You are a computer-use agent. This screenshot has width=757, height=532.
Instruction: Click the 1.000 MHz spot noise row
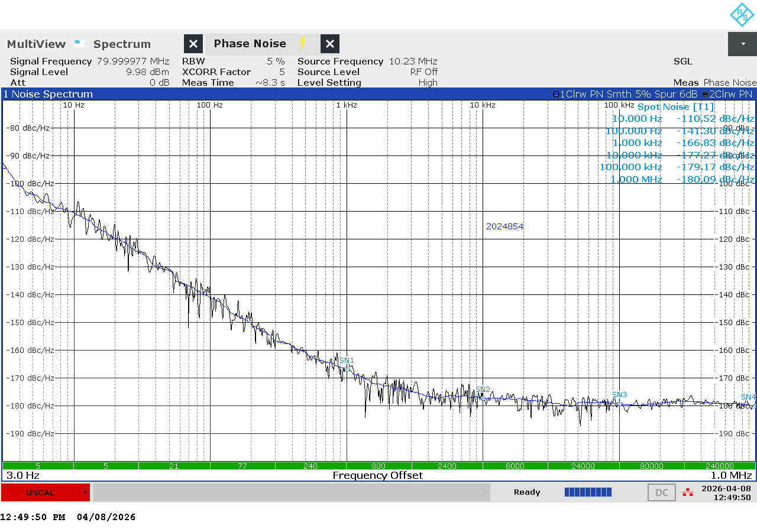[682, 179]
